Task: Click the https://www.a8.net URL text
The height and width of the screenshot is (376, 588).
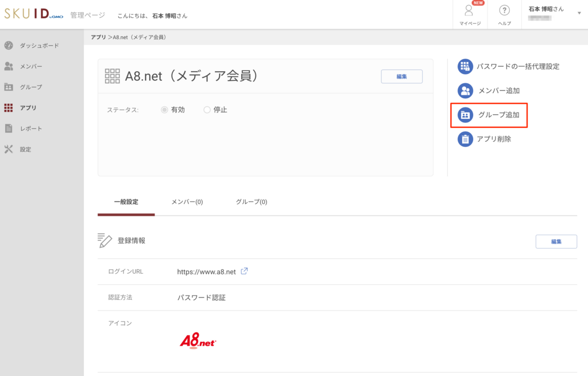Action: 206,272
